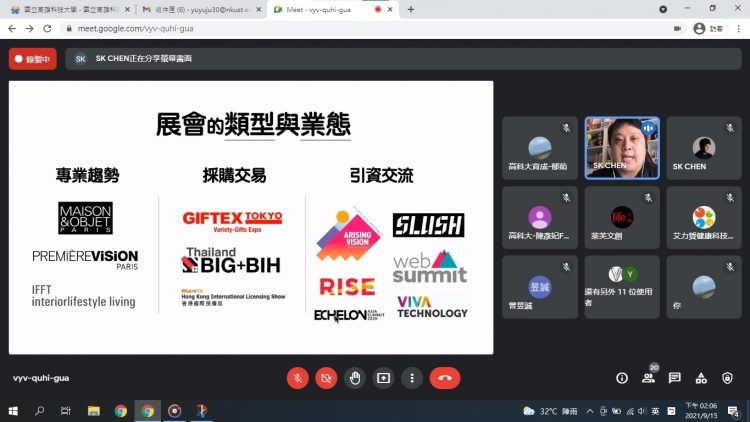Click the red recording indicator button
This screenshot has width=750, height=422.
click(x=33, y=59)
